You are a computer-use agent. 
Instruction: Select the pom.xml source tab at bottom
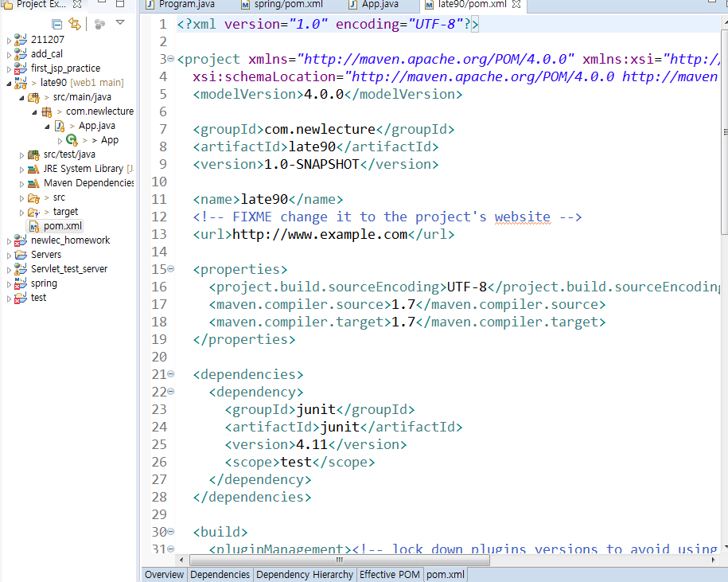446,575
